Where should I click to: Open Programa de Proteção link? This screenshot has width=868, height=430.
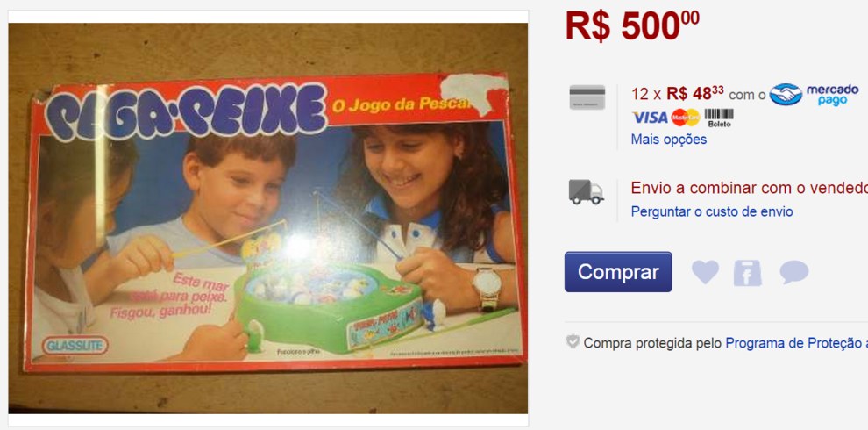point(797,343)
